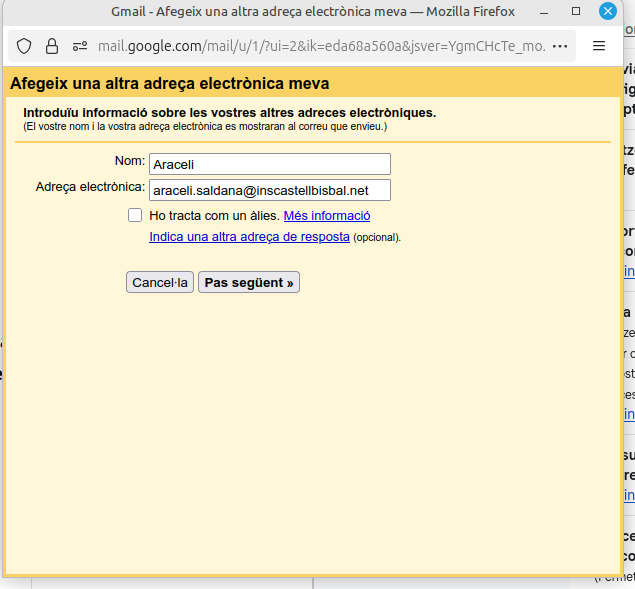Image resolution: width=635 pixels, height=589 pixels.
Task: Click the window title bar text
Action: [313, 11]
